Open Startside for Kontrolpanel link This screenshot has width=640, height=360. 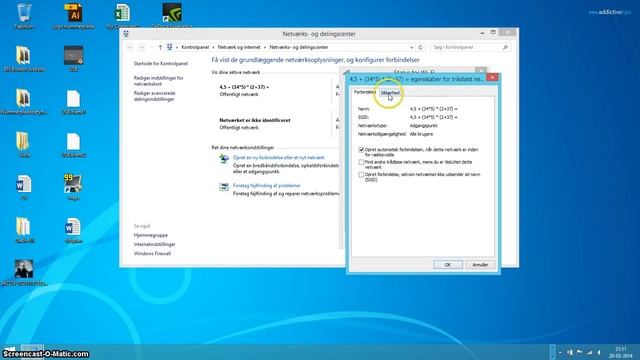(161, 64)
